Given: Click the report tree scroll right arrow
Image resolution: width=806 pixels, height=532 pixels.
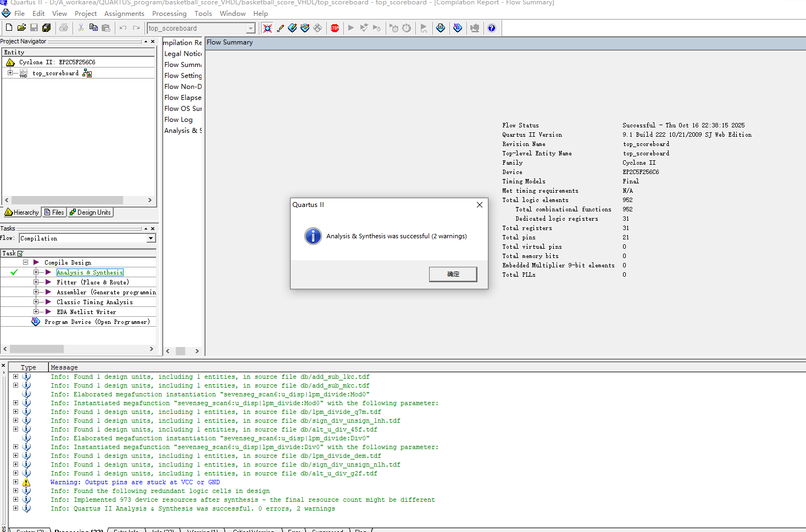Looking at the screenshot, I should pyautogui.click(x=197, y=351).
